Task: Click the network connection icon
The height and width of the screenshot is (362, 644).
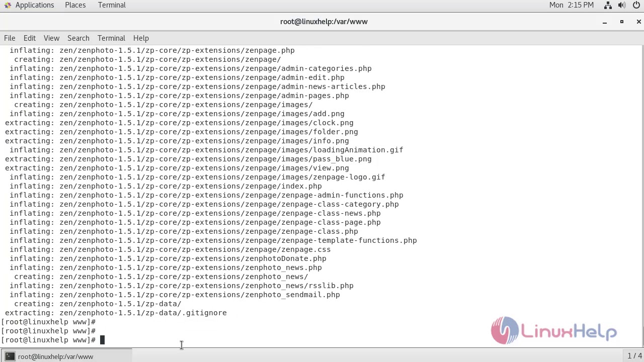Action: (608, 5)
